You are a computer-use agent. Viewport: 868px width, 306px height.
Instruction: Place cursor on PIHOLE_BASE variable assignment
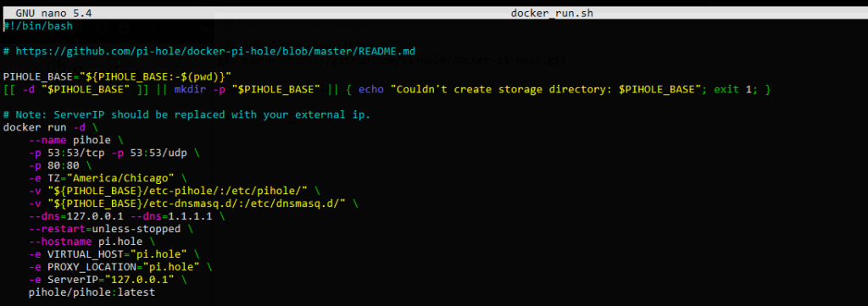pos(117,76)
